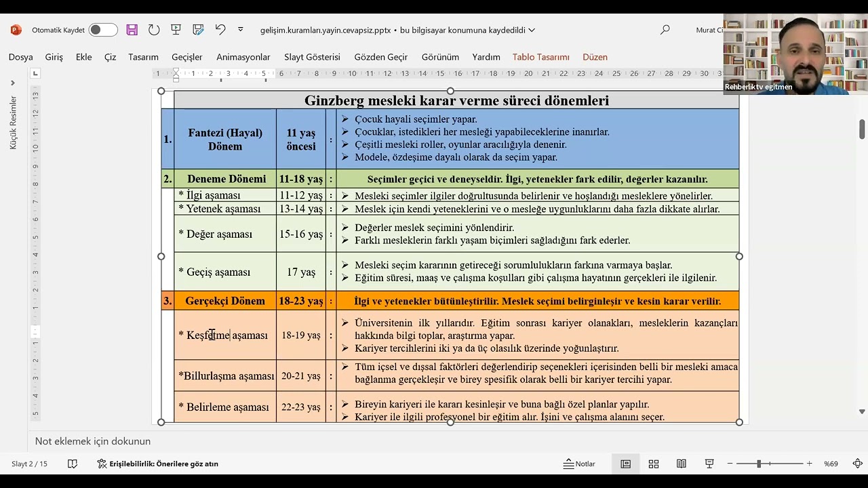Screen dimensions: 868x488
Task: Click the '22-23 yaş' cell
Action: pyautogui.click(x=301, y=407)
